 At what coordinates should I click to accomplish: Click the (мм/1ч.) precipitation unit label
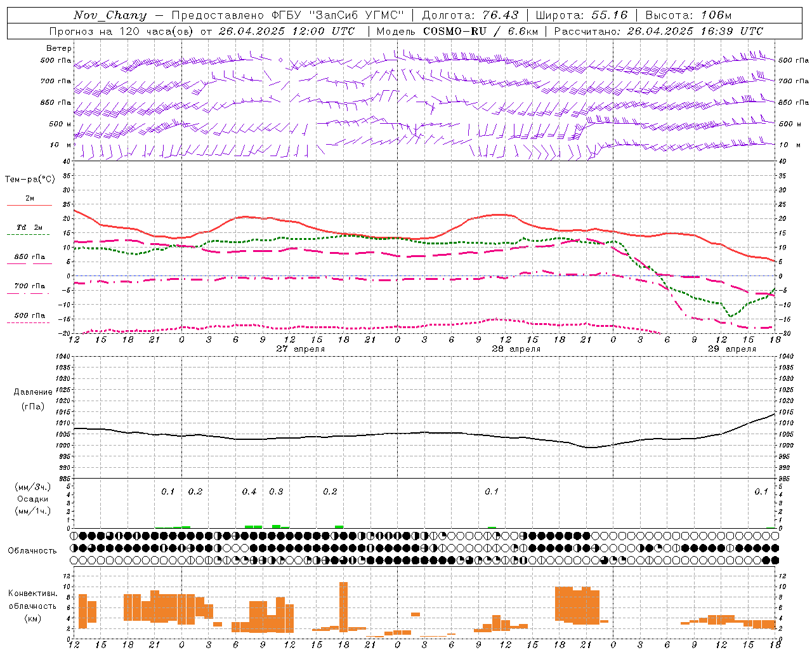tap(33, 511)
